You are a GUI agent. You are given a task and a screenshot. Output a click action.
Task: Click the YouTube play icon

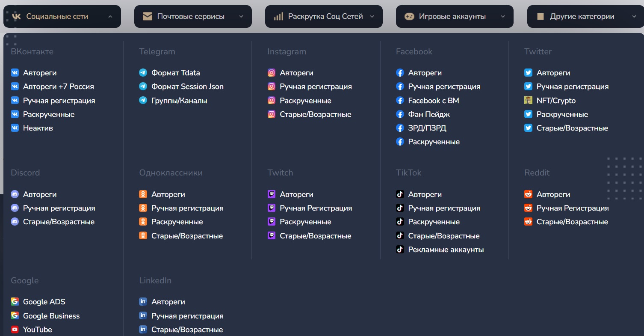tap(15, 330)
